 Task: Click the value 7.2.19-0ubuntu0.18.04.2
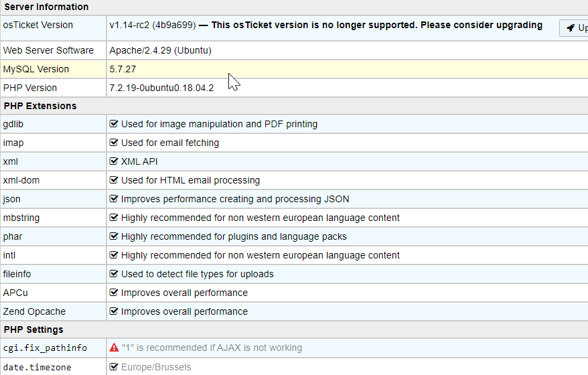click(161, 88)
